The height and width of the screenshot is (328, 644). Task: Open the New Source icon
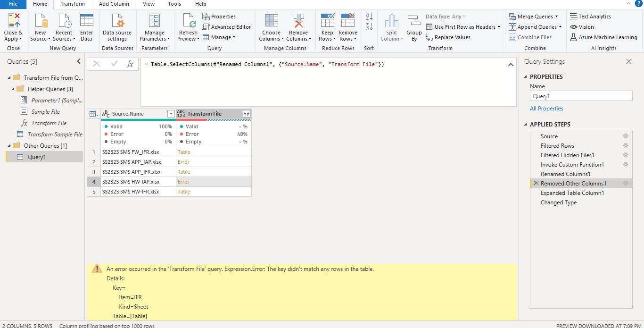(x=41, y=21)
